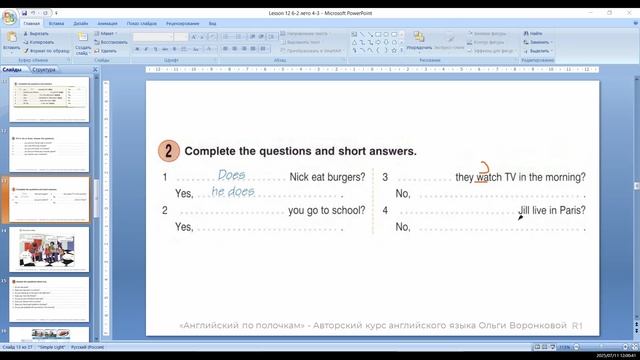Toggle Underline formatting
Screen dimensions: 640x360
pos(155,49)
